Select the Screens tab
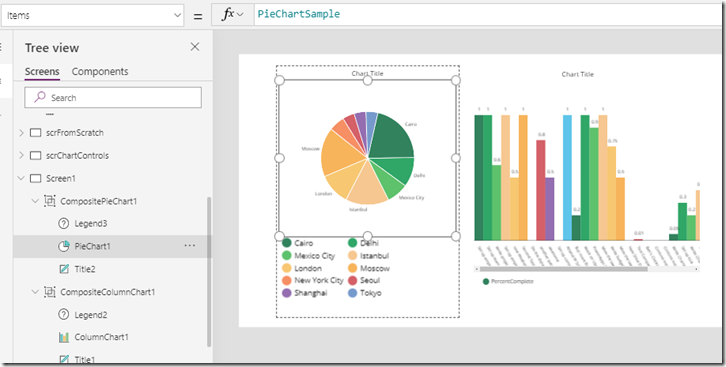This screenshot has height=367, width=726. click(x=42, y=72)
